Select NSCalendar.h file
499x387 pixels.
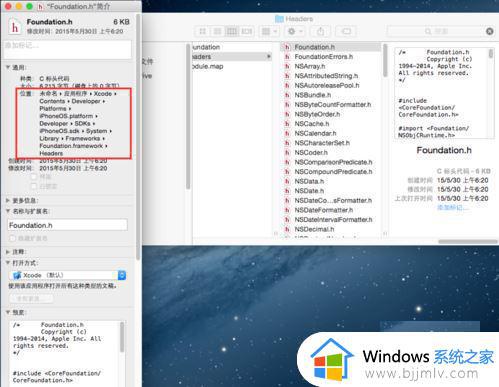click(x=315, y=133)
